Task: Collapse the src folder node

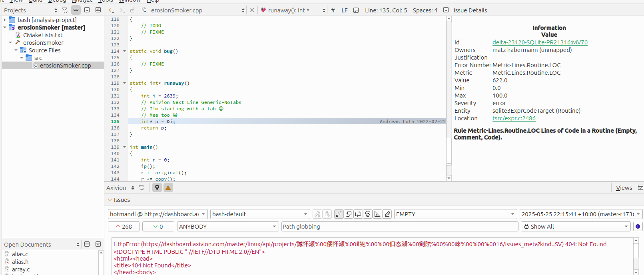Action: click(x=22, y=58)
